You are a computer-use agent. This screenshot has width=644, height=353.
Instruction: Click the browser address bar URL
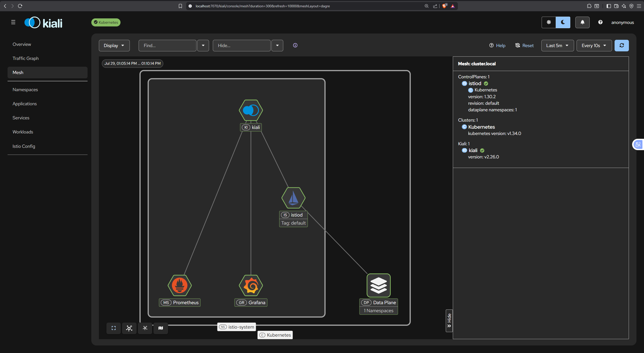(263, 6)
